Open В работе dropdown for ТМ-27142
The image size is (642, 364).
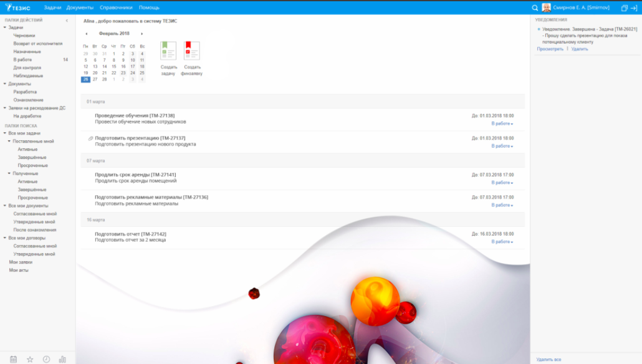coord(502,242)
